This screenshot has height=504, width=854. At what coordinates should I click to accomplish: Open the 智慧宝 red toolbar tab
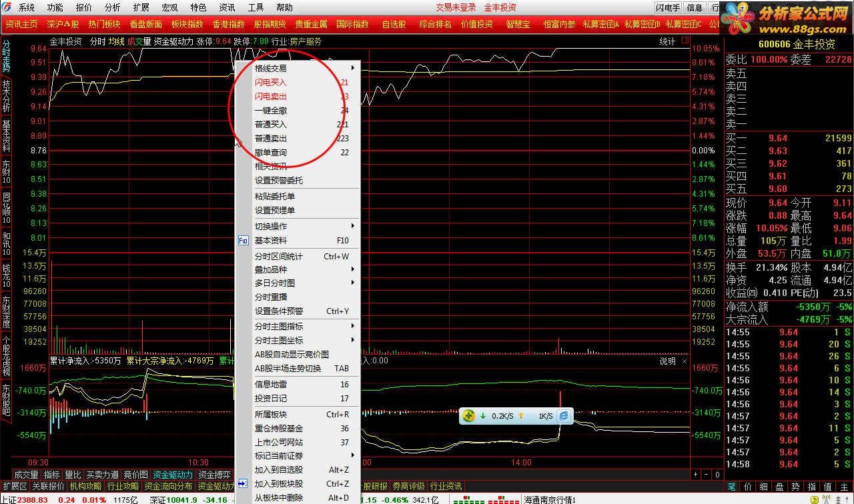(x=518, y=24)
